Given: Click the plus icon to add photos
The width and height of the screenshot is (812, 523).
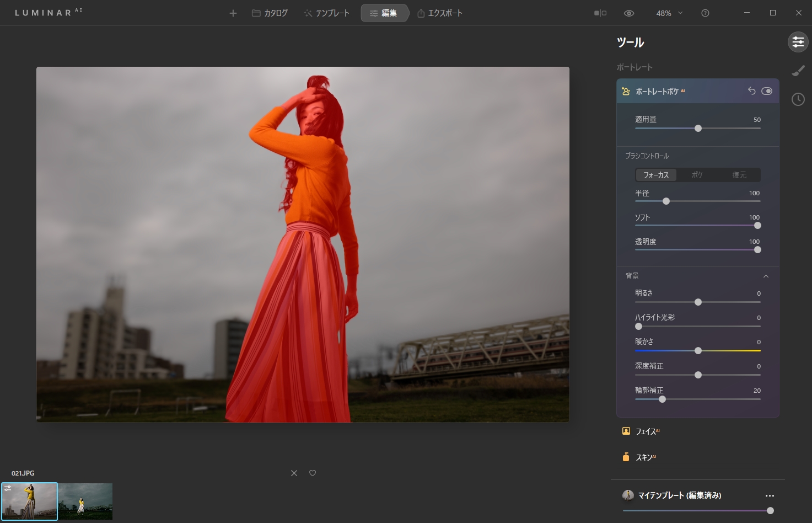Looking at the screenshot, I should (233, 13).
